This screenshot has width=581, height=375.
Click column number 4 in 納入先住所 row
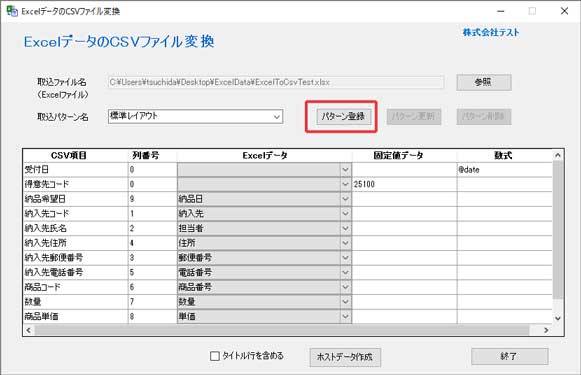[153, 243]
